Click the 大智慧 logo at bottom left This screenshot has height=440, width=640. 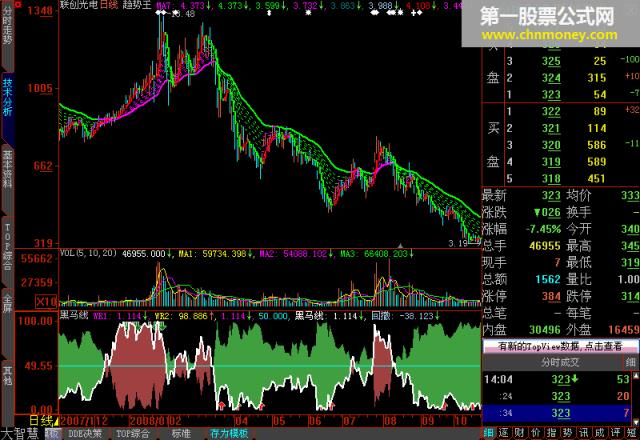20,433
